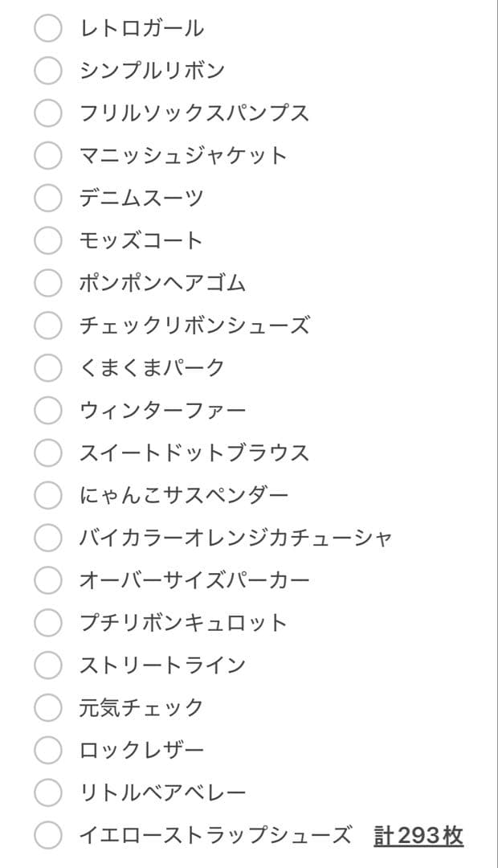Select the レトロガール radio button
The image size is (498, 868).
[47, 28]
